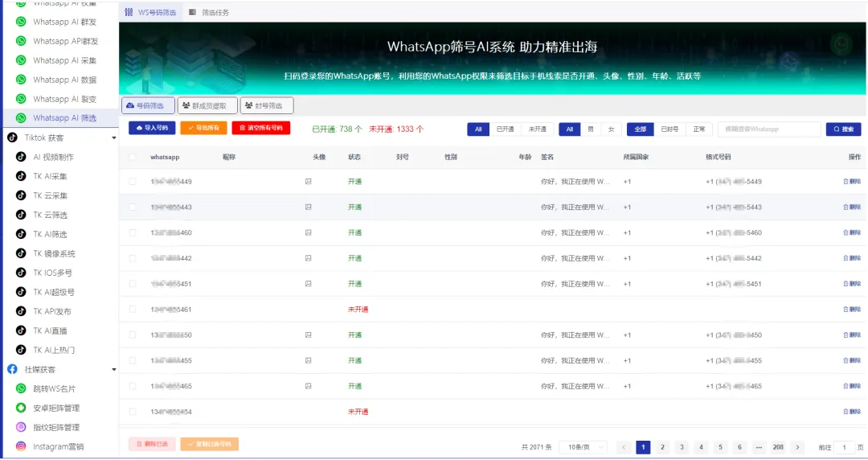
Task: Click the orange copy button next to 删除已选
Action: [209, 444]
